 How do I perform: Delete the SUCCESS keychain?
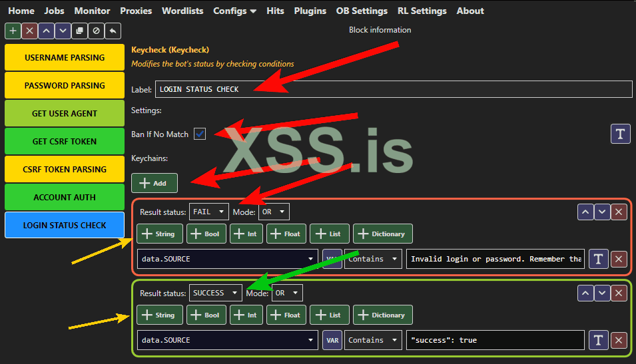pos(619,293)
